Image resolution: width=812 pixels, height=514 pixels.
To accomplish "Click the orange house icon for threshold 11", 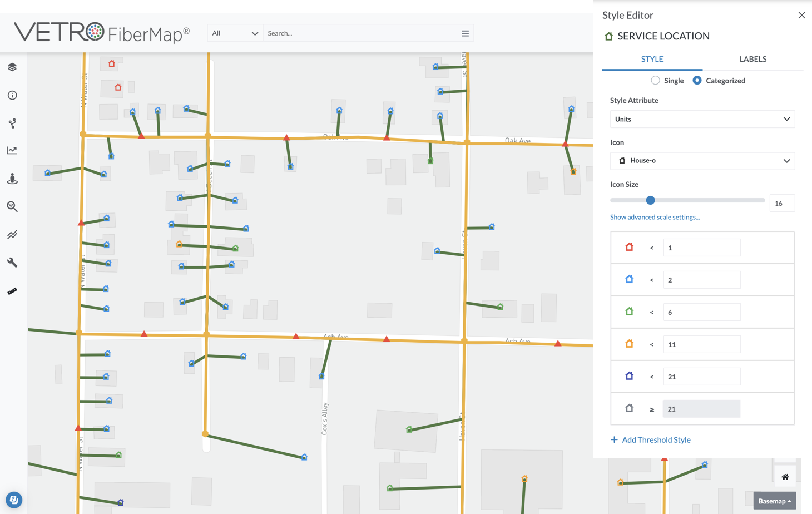I will [x=629, y=344].
